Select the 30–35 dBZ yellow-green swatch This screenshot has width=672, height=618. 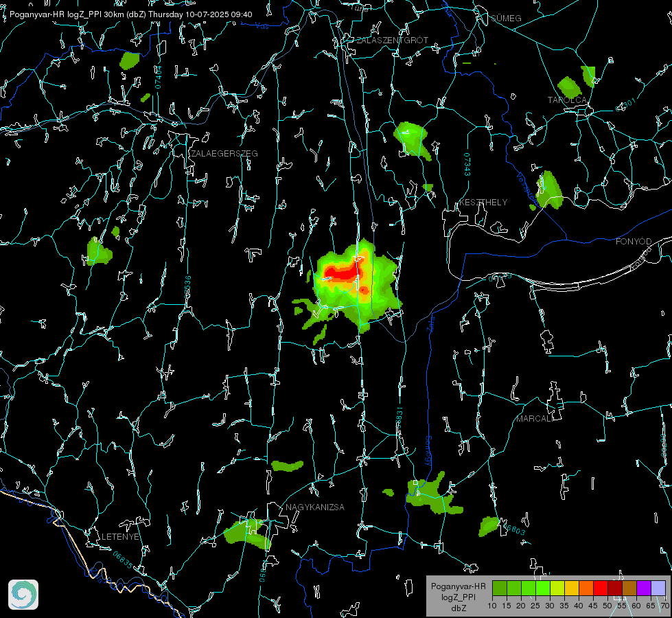tap(557, 588)
